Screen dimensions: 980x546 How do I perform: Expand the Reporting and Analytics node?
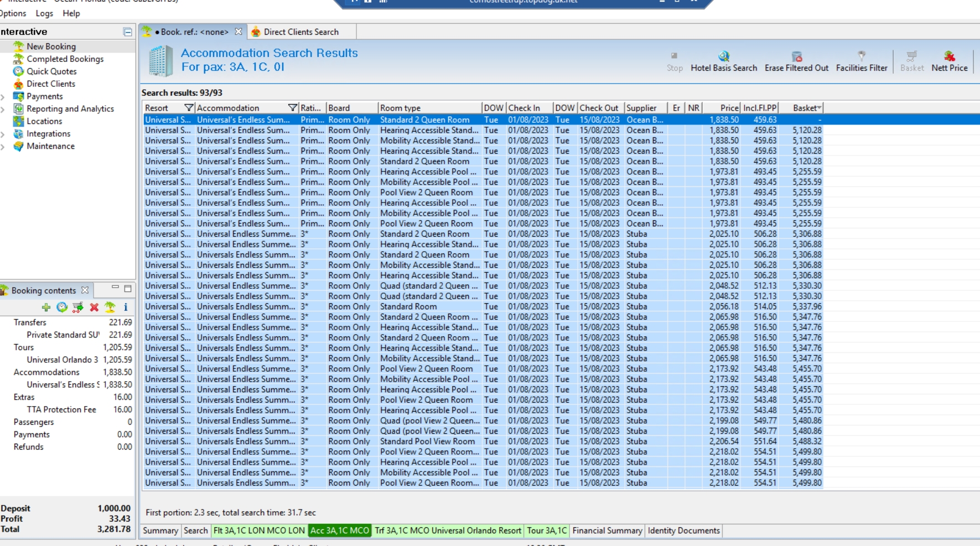click(x=3, y=110)
